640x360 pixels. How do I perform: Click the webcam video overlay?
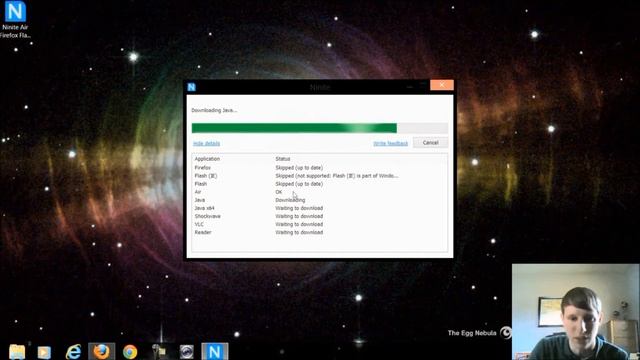(x=576, y=312)
